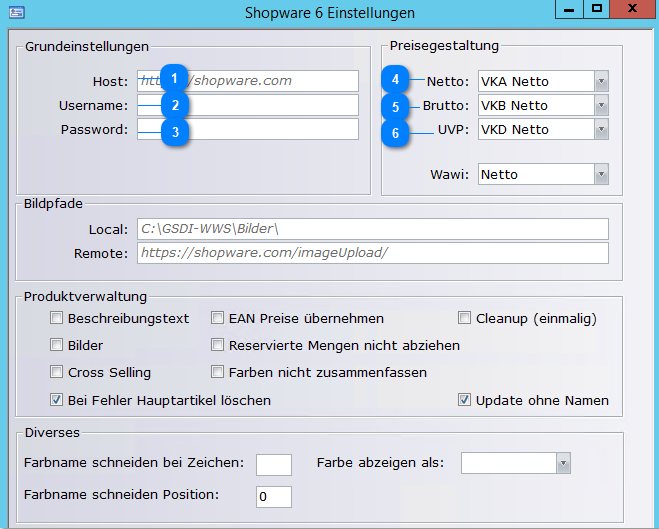Maximize the Shopware 6 Einstellungen window
Screen dimensions: 659x529
pos(596,9)
